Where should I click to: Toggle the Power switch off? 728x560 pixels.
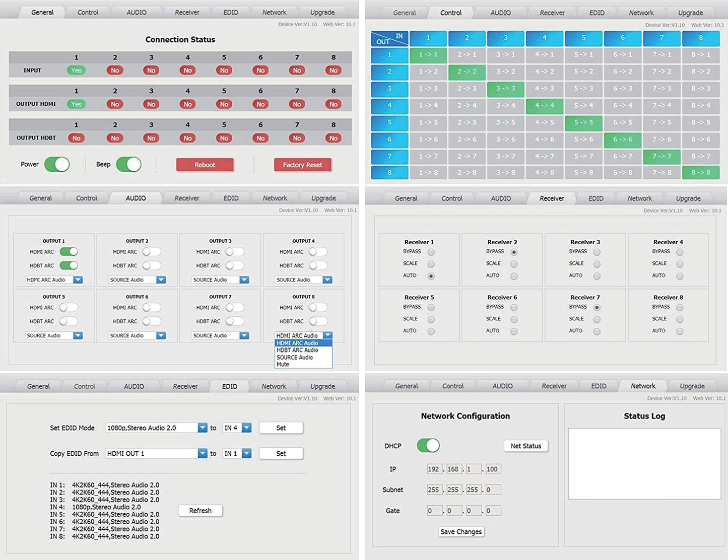(x=57, y=164)
